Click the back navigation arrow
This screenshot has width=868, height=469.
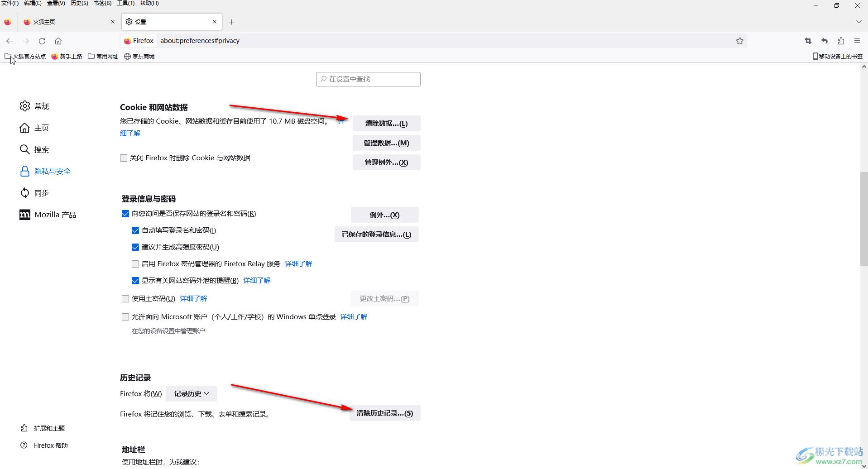(x=10, y=41)
